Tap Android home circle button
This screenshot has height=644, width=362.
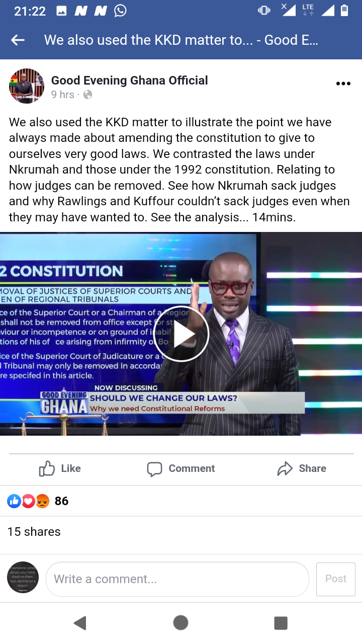tap(180, 623)
